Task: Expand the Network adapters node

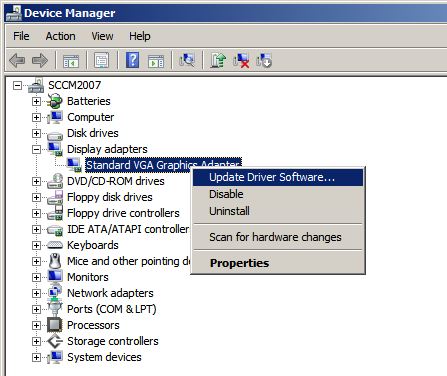Action: point(36,293)
